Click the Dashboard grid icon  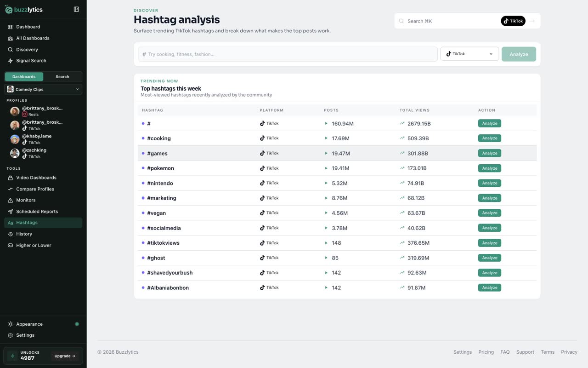coord(10,27)
